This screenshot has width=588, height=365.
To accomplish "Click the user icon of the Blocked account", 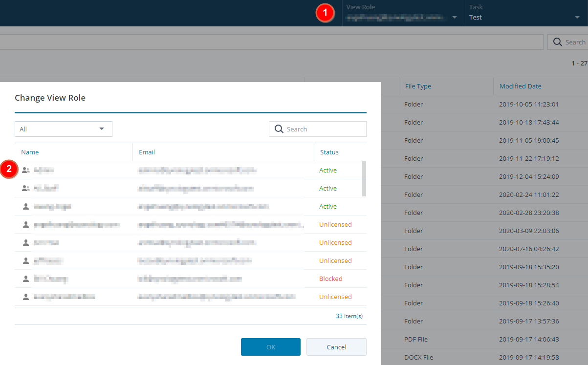I will 26,279.
